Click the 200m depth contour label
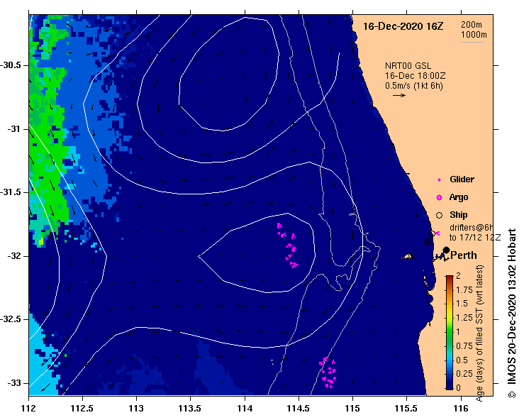The image size is (524, 420). pyautogui.click(x=472, y=24)
